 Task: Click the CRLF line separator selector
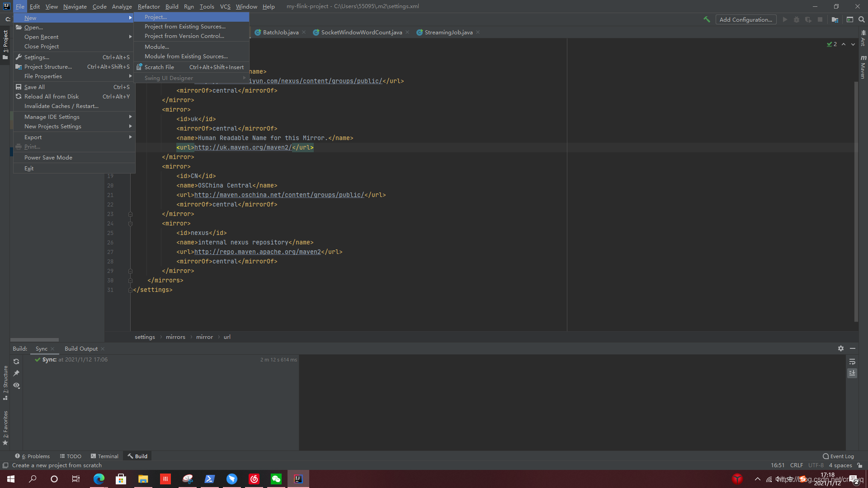(797, 465)
